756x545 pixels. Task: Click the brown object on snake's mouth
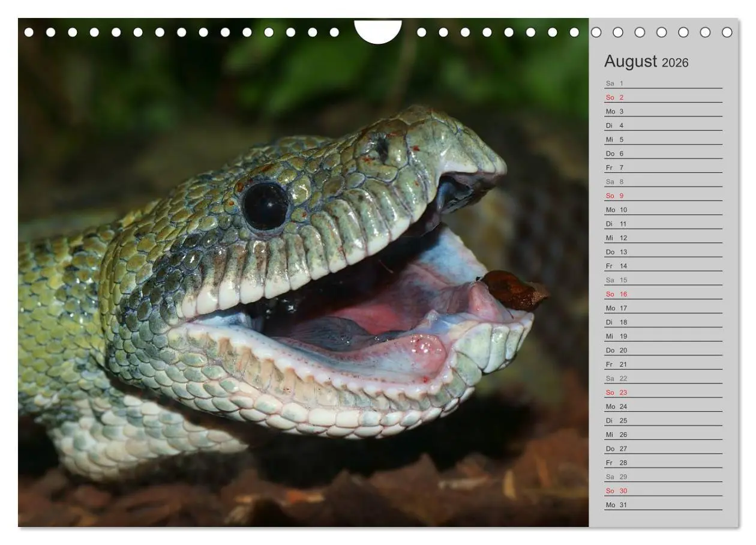coord(514,290)
